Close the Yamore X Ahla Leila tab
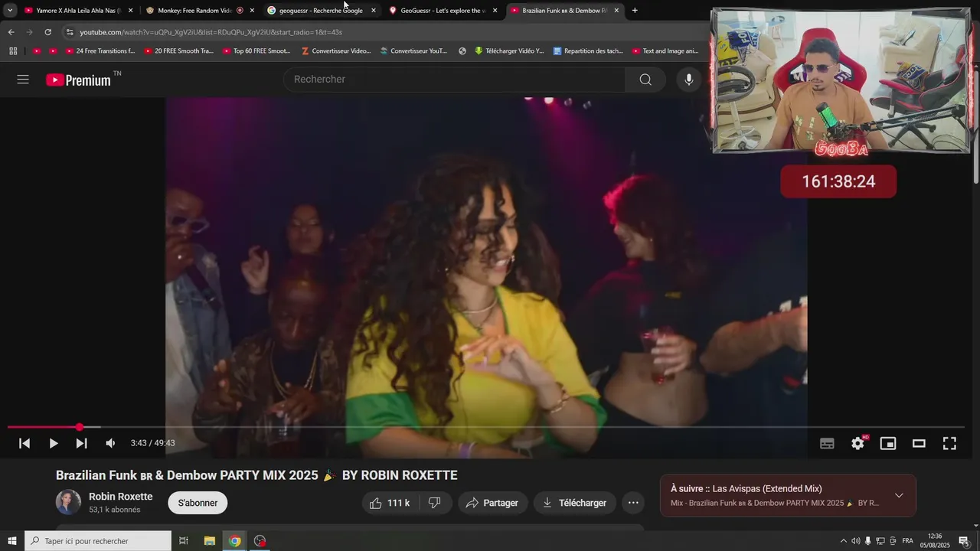 130,11
